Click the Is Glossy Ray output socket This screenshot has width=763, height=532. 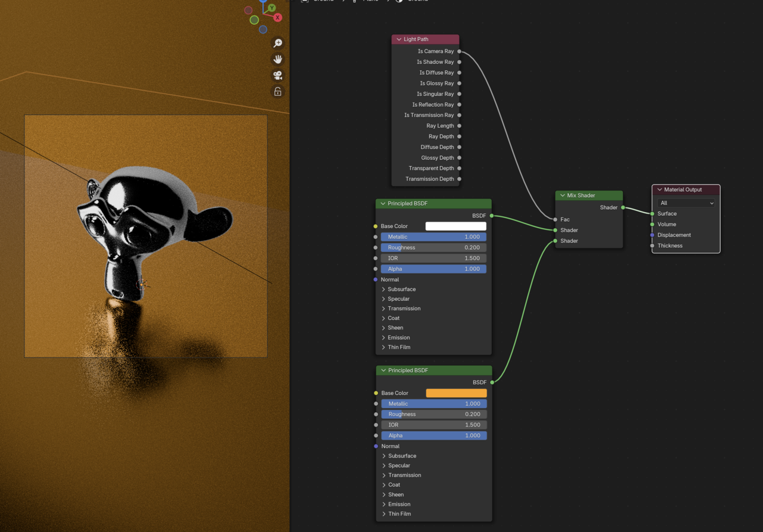pyautogui.click(x=459, y=83)
